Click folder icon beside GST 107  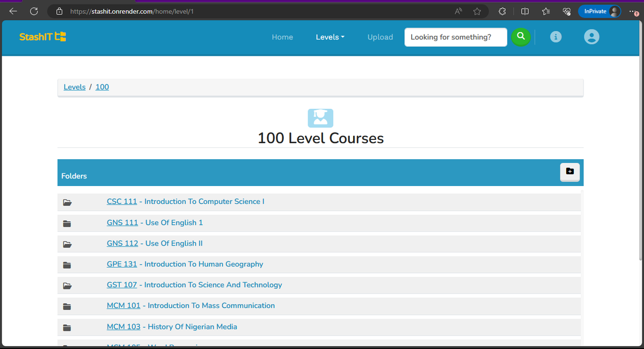point(67,285)
